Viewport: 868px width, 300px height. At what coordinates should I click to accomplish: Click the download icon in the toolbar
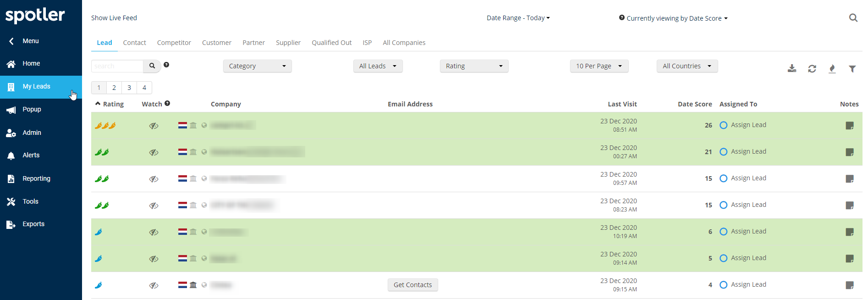coord(791,69)
